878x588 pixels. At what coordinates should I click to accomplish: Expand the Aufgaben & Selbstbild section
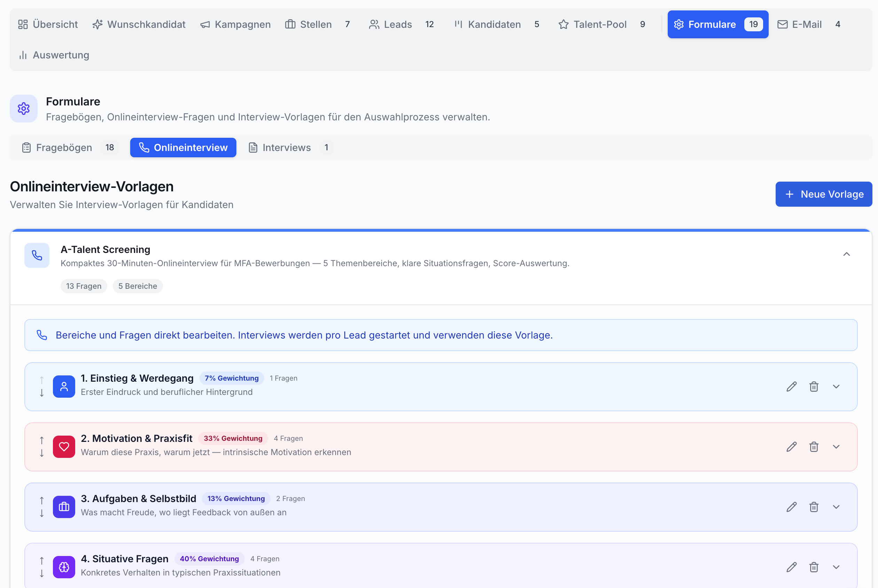tap(836, 507)
